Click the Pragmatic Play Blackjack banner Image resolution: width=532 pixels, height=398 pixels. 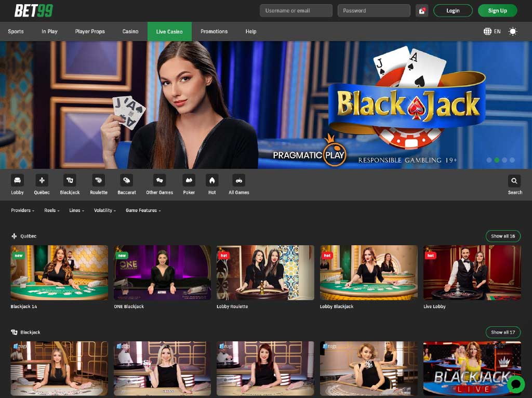[x=266, y=105]
